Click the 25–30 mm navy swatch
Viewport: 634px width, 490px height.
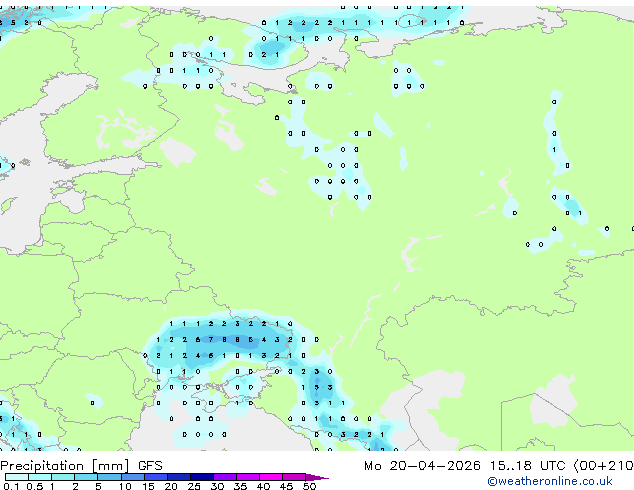coord(202,477)
